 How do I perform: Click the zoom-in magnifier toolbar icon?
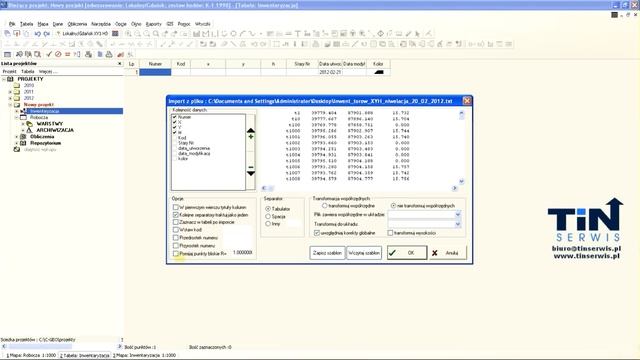tap(128, 34)
